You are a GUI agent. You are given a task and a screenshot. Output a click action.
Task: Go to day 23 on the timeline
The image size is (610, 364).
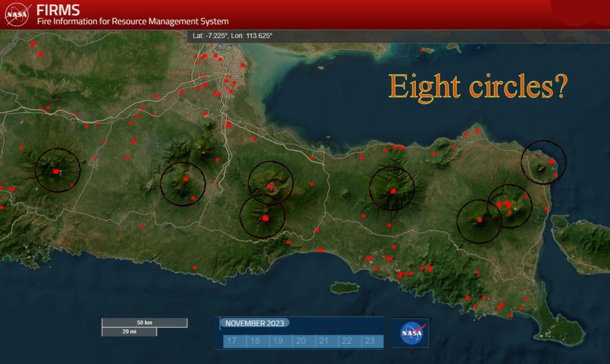369,341
